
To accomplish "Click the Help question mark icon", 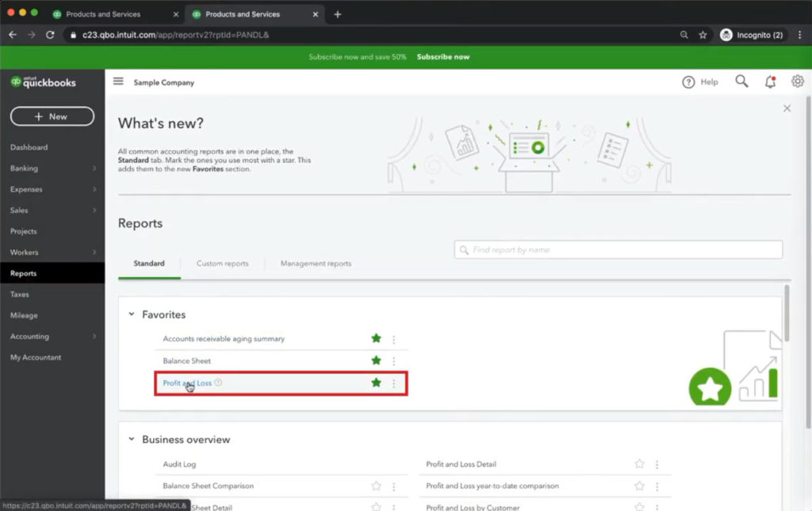I will pyautogui.click(x=688, y=82).
